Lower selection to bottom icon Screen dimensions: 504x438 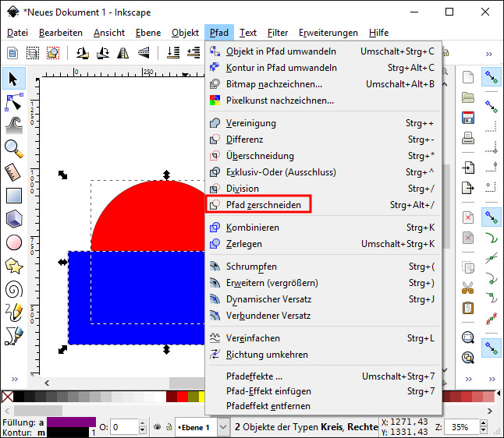point(173,53)
